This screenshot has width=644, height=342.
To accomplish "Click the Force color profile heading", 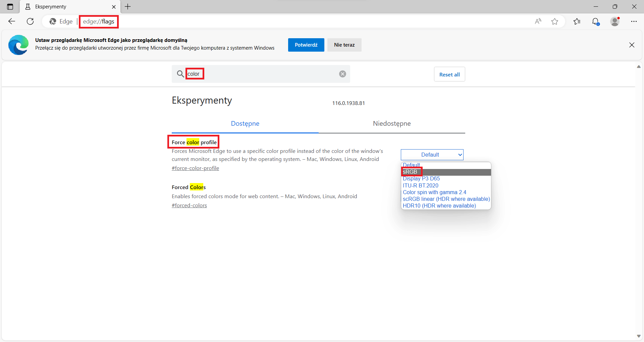I will (194, 142).
